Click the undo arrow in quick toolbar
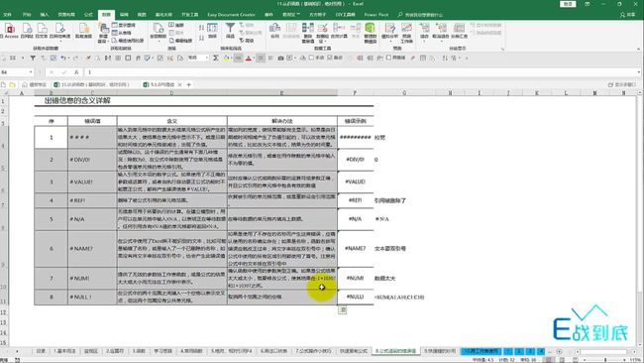The width and height of the screenshot is (644, 363). (62, 58)
